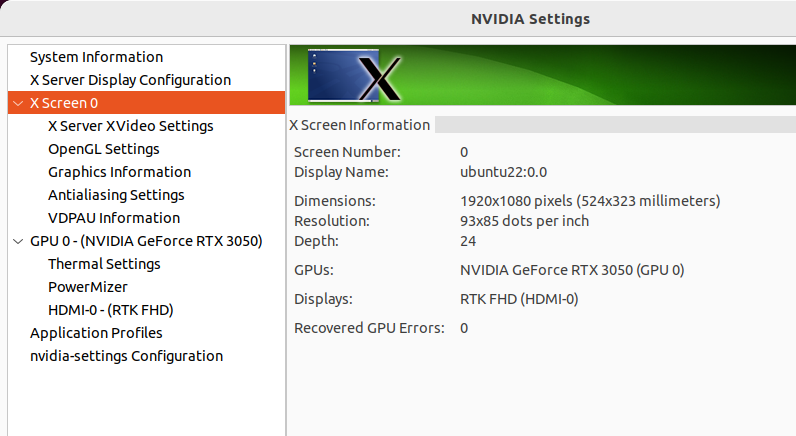Show Graphics Information page
Viewport: 796px width, 436px height.
(x=119, y=172)
